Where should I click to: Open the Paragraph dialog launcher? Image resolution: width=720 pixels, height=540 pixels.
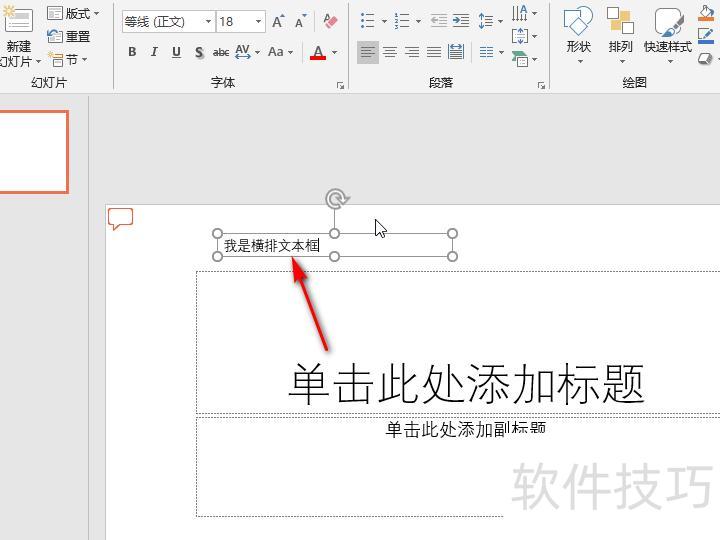[541, 85]
